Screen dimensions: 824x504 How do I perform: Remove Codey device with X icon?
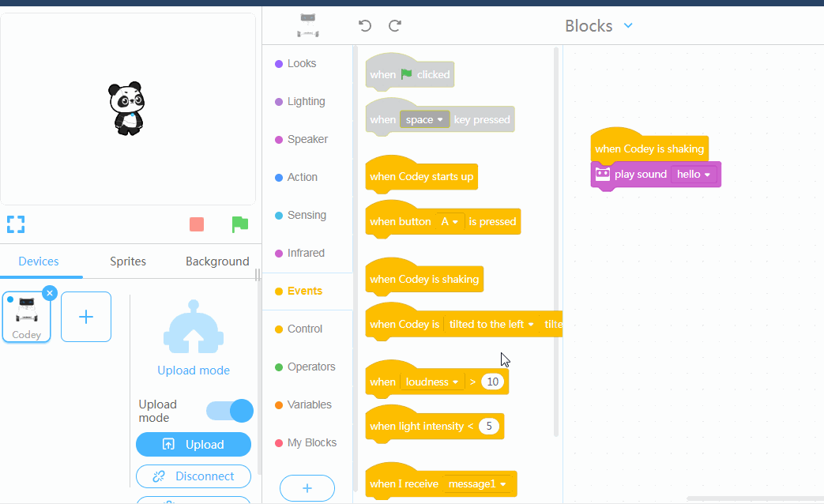pyautogui.click(x=50, y=293)
